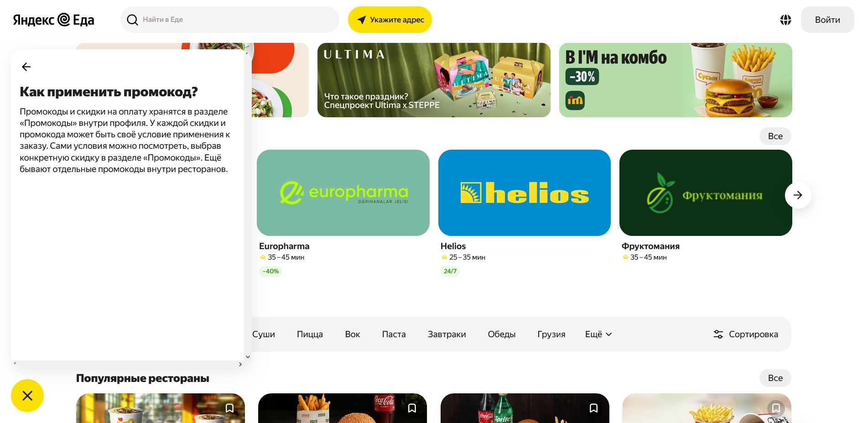Viewport: 868px width, 423px height.
Task: Bookmark the third popular restaurant
Action: click(593, 408)
